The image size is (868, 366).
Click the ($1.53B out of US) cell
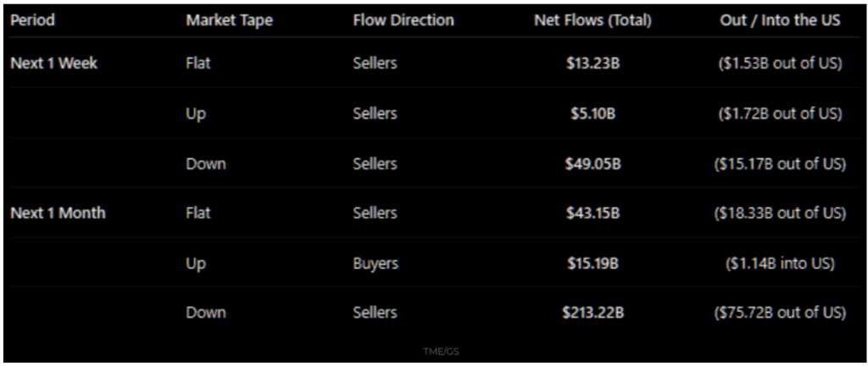(780, 64)
